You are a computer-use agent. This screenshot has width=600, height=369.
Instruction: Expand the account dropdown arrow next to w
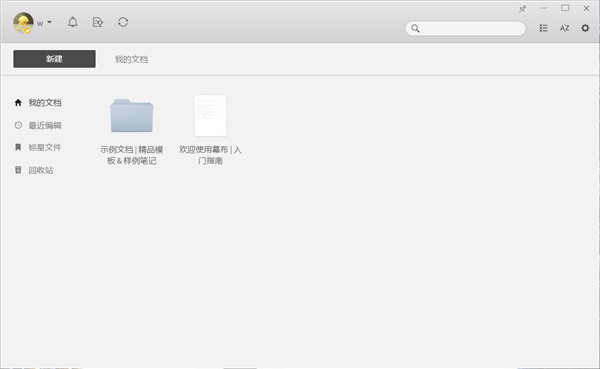[49, 22]
